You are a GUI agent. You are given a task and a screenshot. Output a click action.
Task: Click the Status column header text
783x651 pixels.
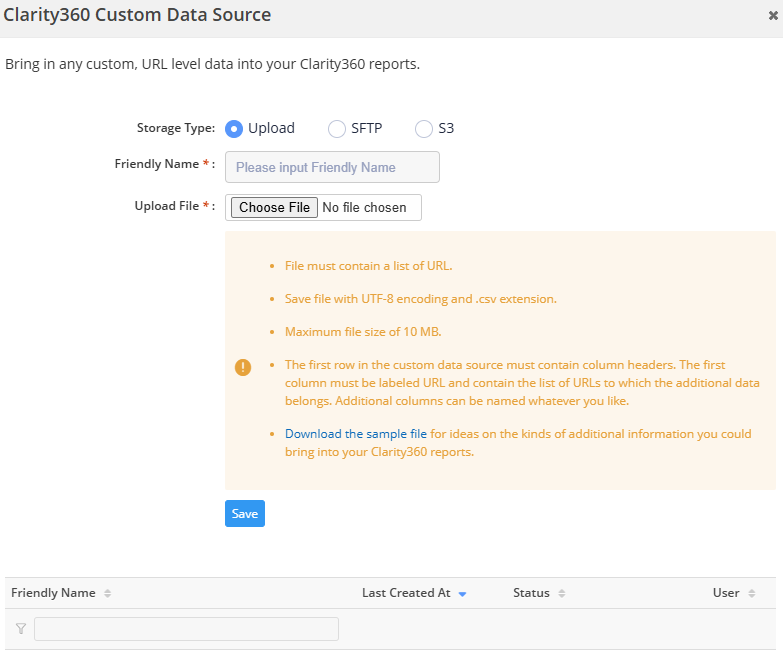(x=531, y=593)
